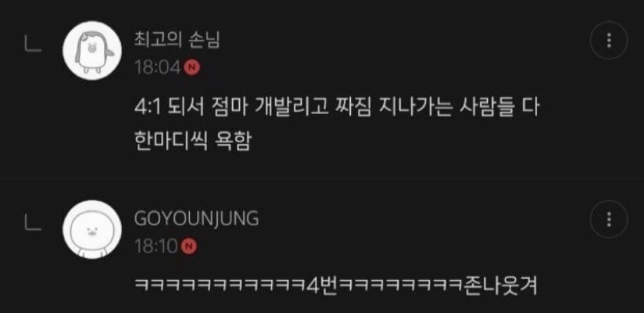Open 최고의 손님's profile avatar
The image size is (644, 313).
tap(92, 51)
